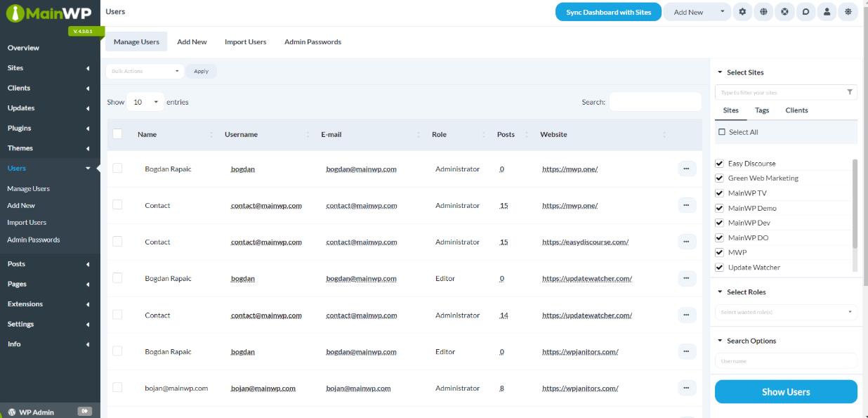Click the logout icon beside WP Admin

coord(85,412)
